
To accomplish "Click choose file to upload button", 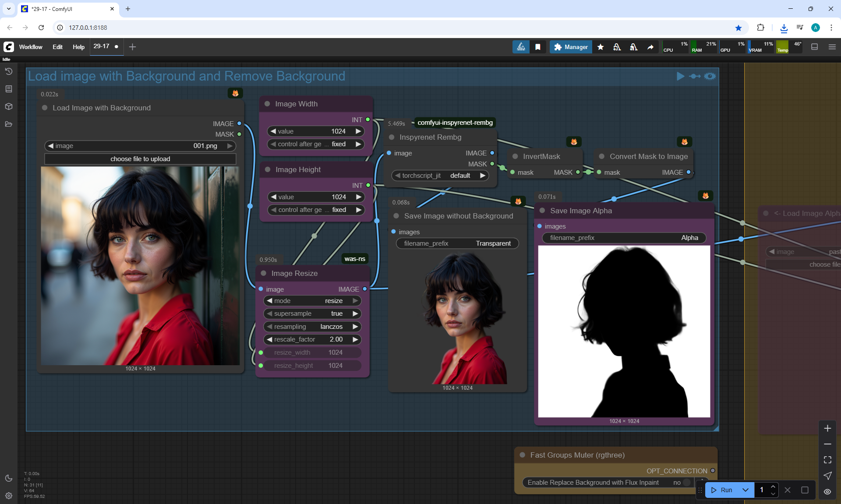I will [x=140, y=159].
